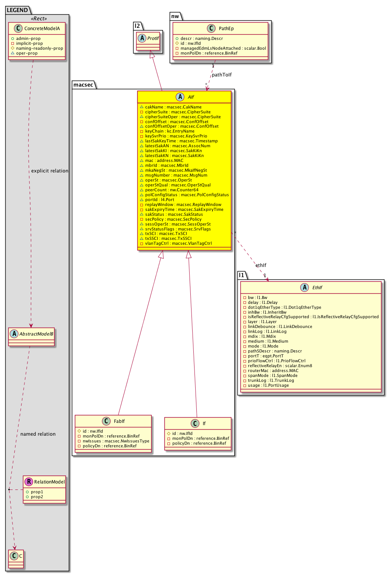This screenshot has width=392, height=575.
Task: Click the class C icon beside PathEp
Action: point(211,29)
